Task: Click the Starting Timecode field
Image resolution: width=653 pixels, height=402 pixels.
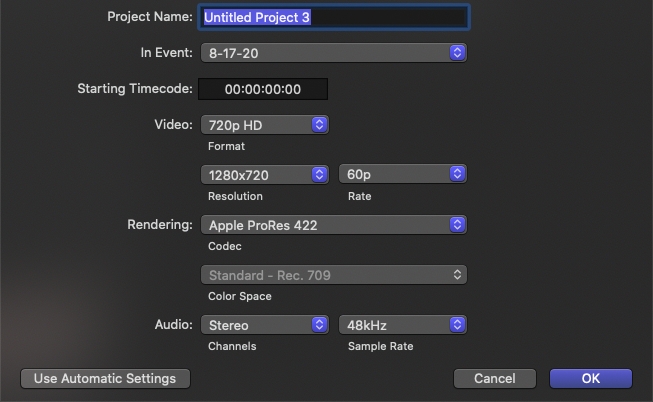Action: point(263,89)
